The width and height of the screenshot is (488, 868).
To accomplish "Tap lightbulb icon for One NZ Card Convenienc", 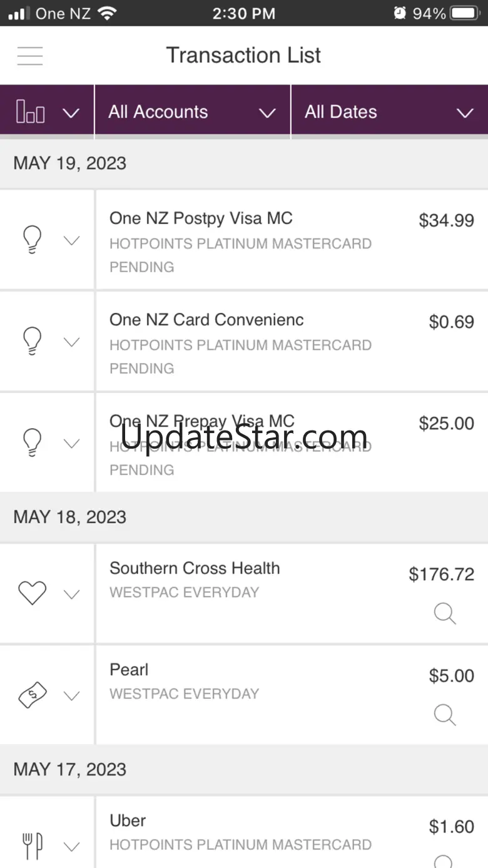I will coord(32,341).
